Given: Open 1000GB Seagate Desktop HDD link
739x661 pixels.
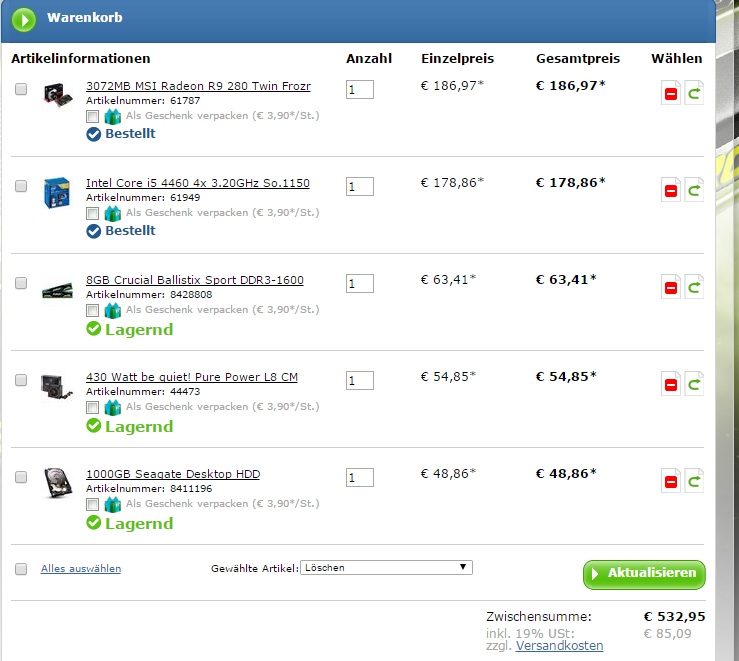Looking at the screenshot, I should [x=173, y=474].
